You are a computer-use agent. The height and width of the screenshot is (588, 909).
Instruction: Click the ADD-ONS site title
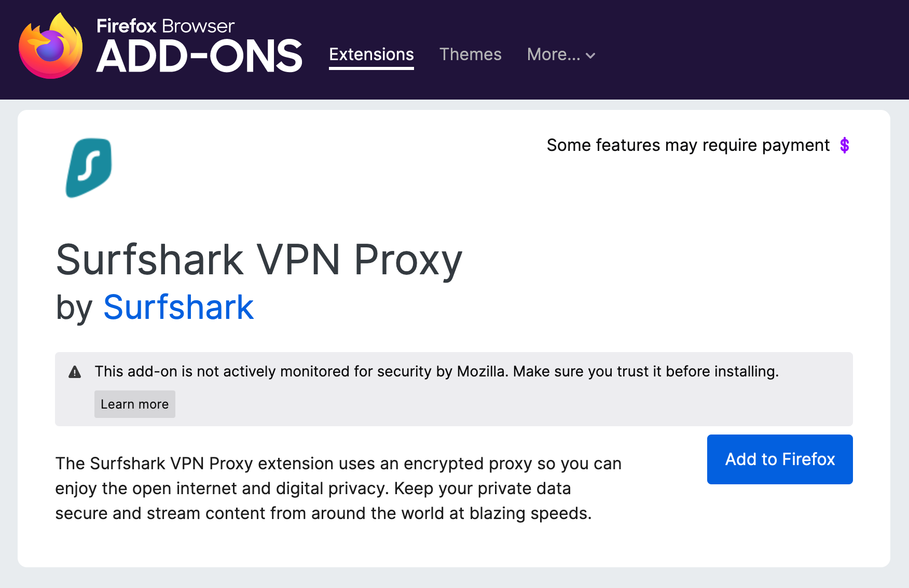tap(199, 57)
